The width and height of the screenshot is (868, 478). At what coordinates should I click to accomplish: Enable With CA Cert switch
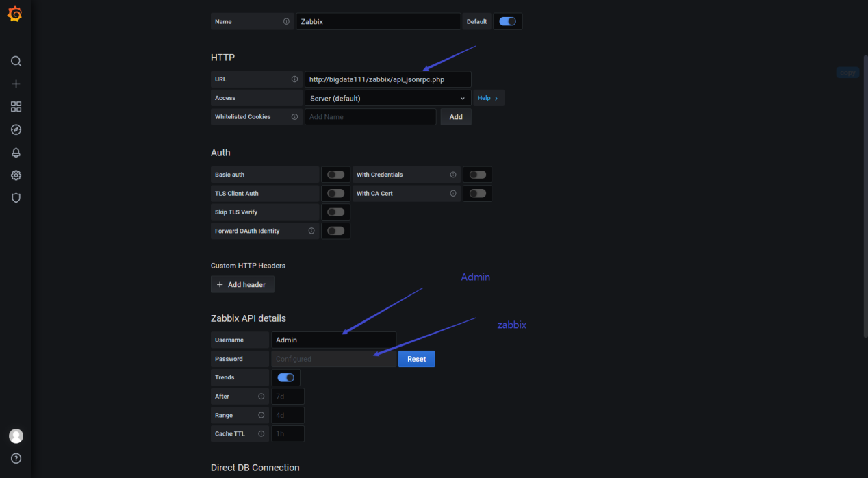(478, 194)
